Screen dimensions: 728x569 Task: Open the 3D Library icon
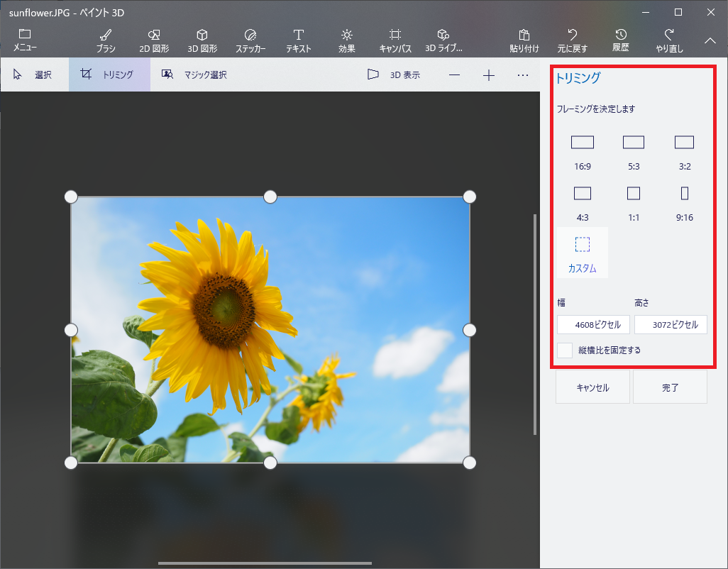pyautogui.click(x=443, y=40)
